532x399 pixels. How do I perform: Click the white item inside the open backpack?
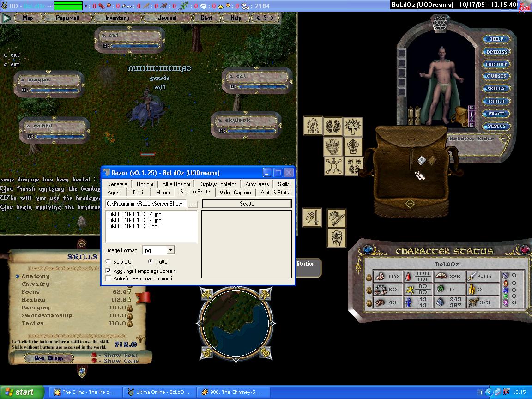click(x=421, y=160)
